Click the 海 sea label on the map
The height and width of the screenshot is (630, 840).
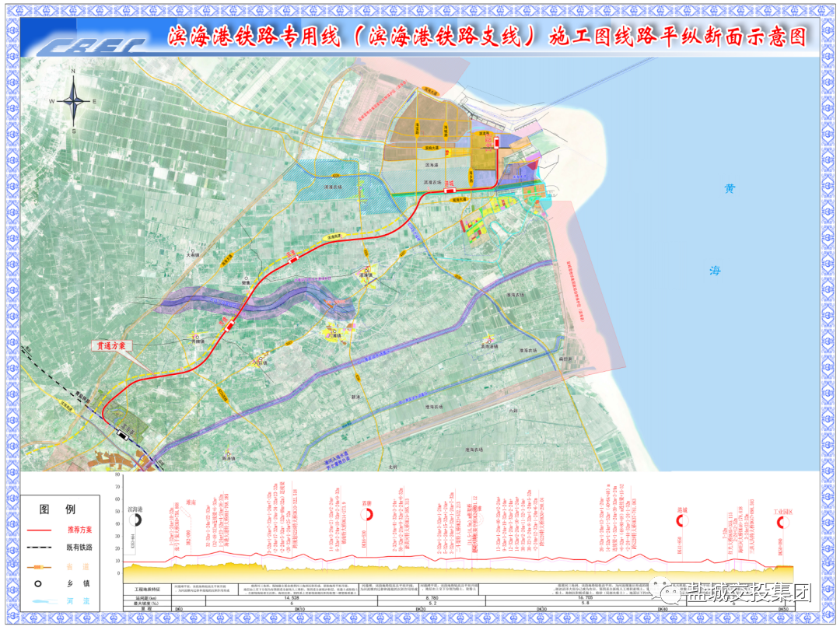[714, 271]
